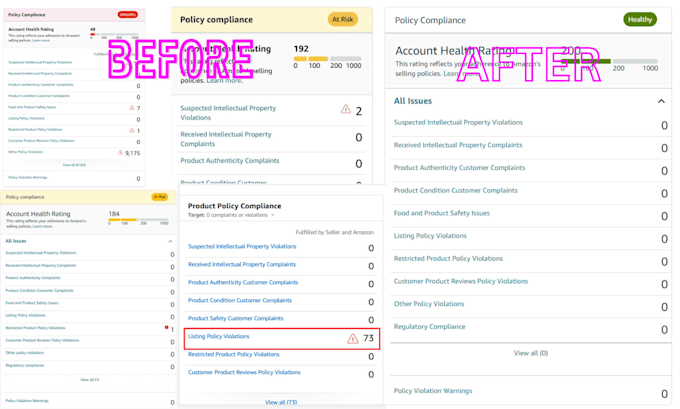Open Customer Product Reviews Policy Violations in Product Policy Compliance

pos(244,372)
